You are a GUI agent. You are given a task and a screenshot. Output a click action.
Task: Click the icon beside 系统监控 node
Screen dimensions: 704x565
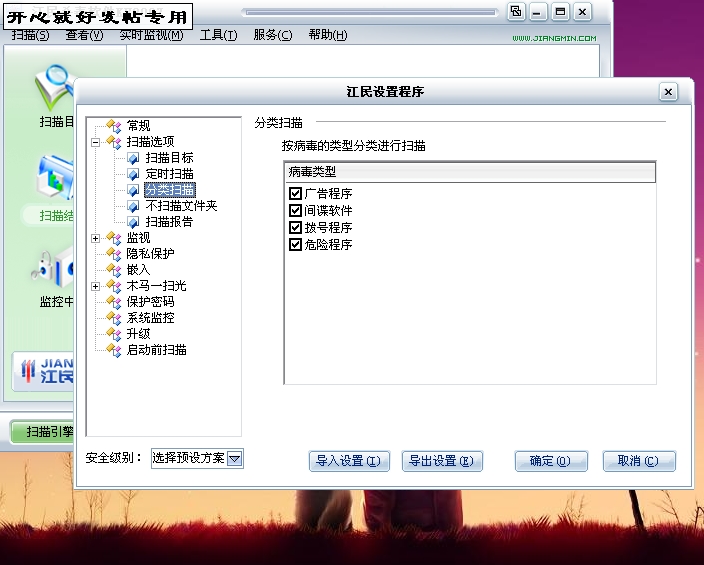[x=114, y=318]
